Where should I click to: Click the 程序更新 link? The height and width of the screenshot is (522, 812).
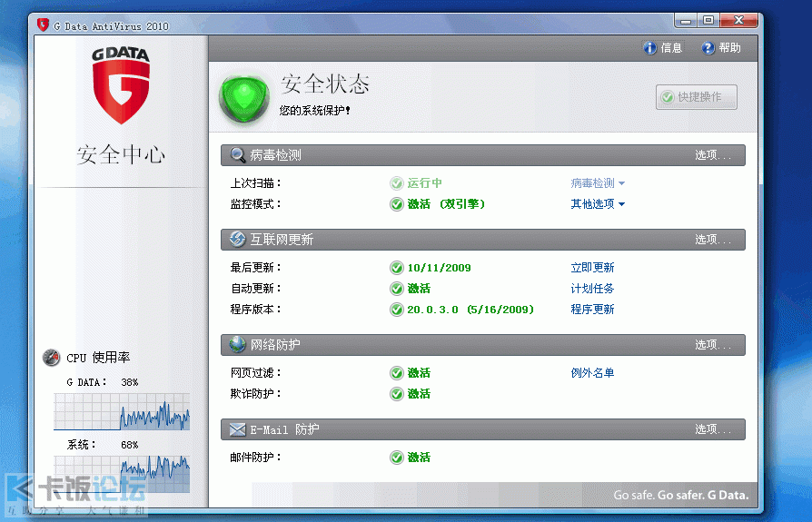[x=592, y=310]
